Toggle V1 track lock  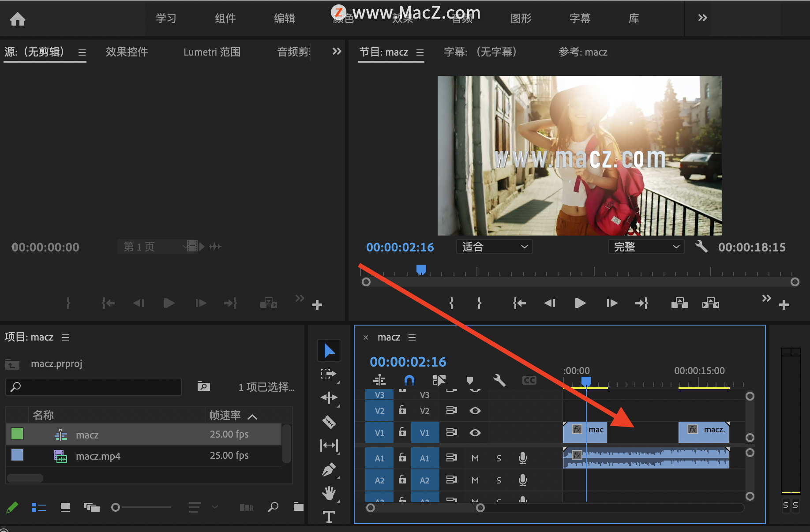402,431
